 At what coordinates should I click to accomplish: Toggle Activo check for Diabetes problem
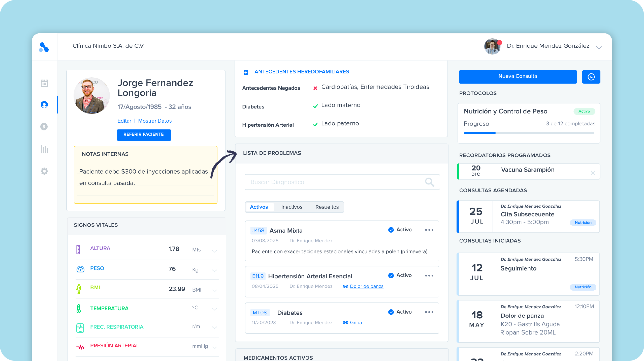pyautogui.click(x=391, y=312)
